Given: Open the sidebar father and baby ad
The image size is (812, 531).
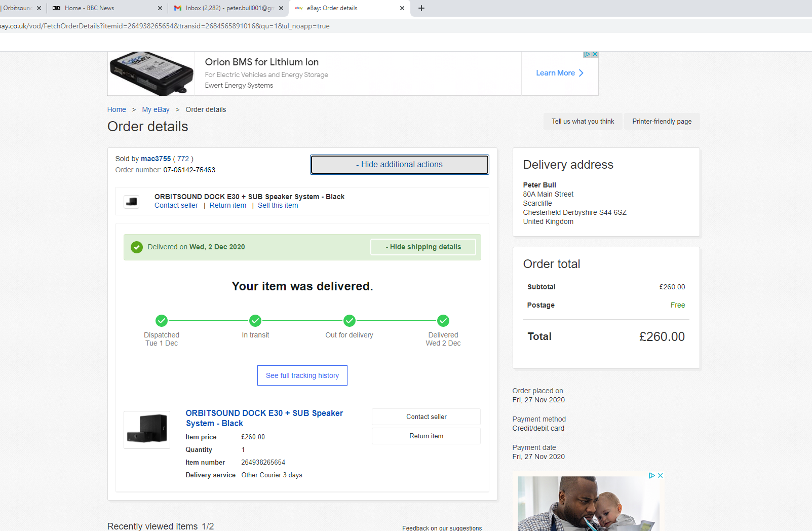Looking at the screenshot, I should (589, 504).
